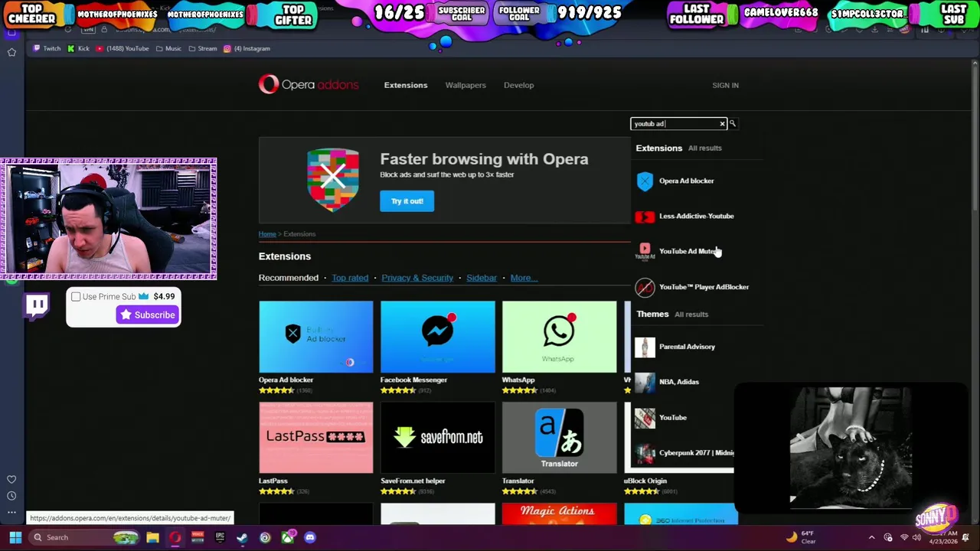
Task: Click the Less-Addictive-Youtube result icon
Action: pos(645,217)
